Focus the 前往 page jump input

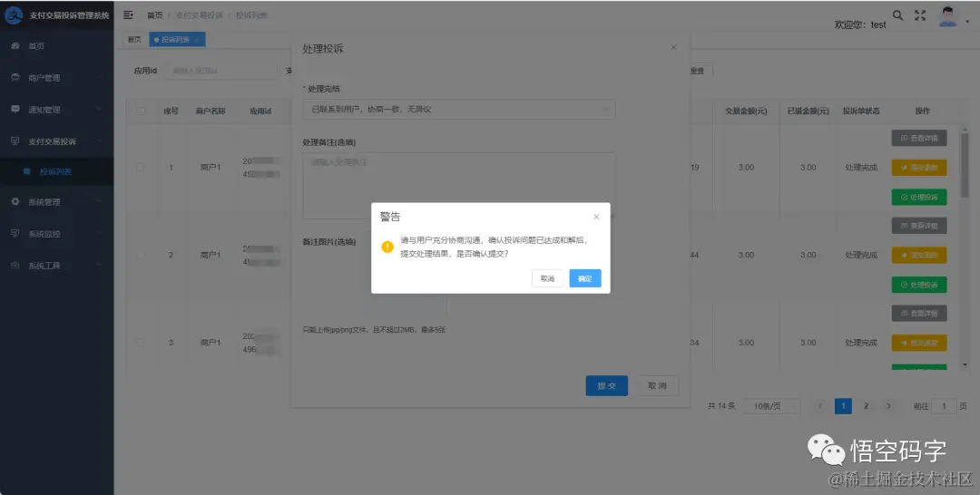click(x=944, y=406)
